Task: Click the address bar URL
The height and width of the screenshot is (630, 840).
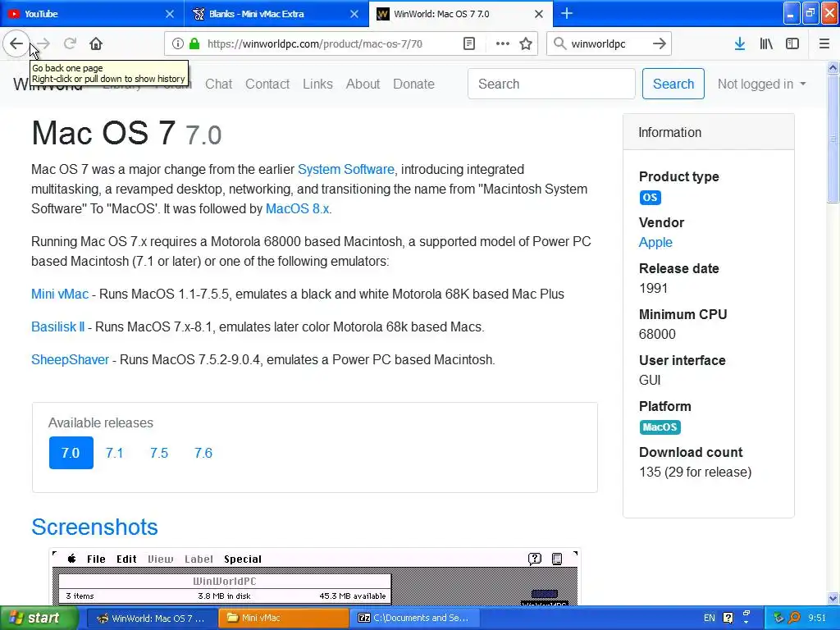Action: pos(315,44)
